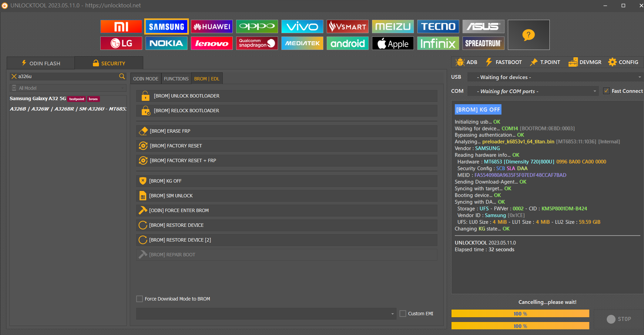Choose the Vsmart brand logo
The height and width of the screenshot is (335, 644).
[x=347, y=26]
